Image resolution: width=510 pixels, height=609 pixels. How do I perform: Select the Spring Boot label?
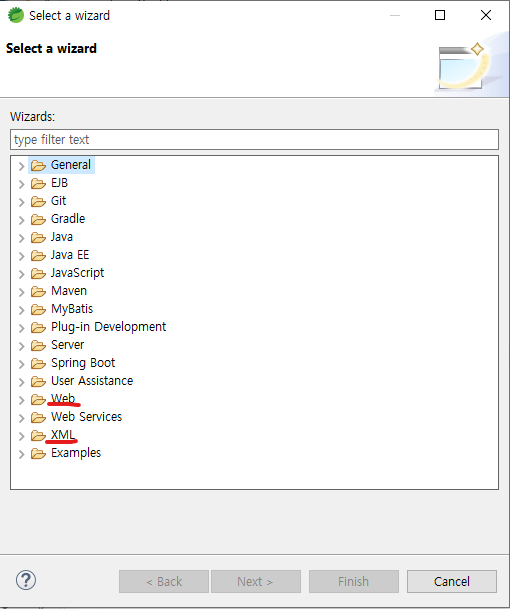coord(83,363)
